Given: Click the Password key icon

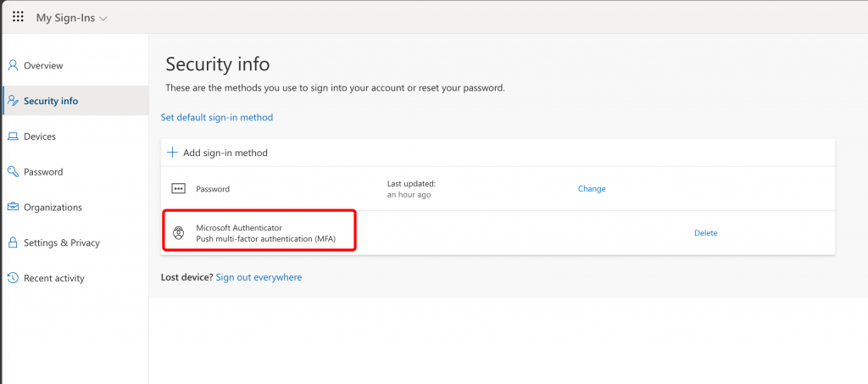Looking at the screenshot, I should pos(13,171).
